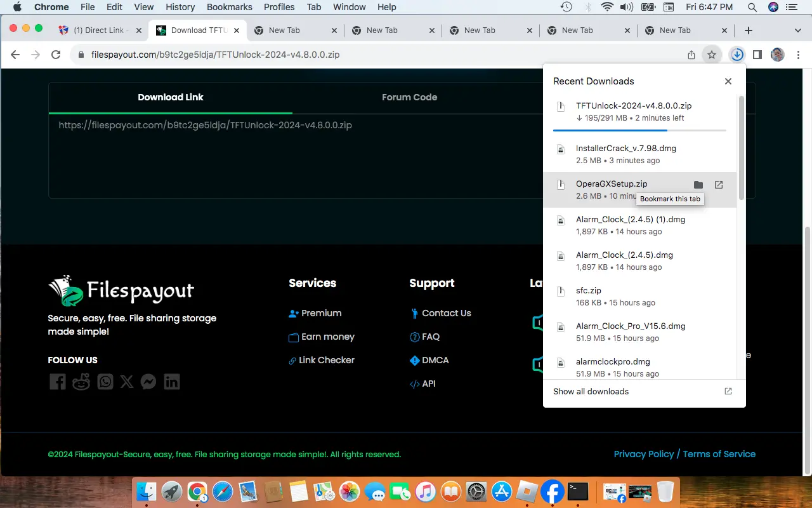Open the Bookmarks menu
The width and height of the screenshot is (812, 508).
pyautogui.click(x=230, y=7)
